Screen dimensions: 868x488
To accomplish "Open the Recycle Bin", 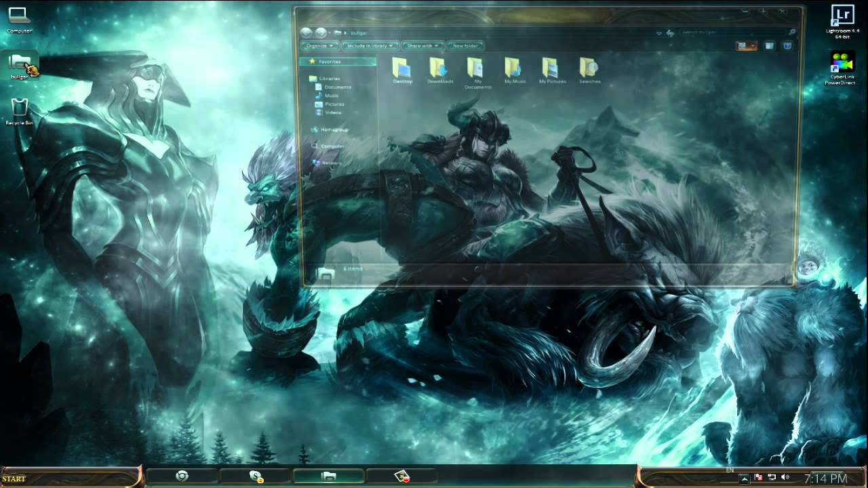I will pos(19,112).
